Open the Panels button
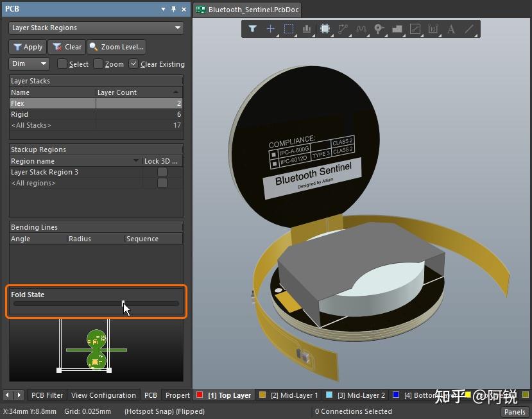Viewport: 532px width, 419px height. coord(515,411)
